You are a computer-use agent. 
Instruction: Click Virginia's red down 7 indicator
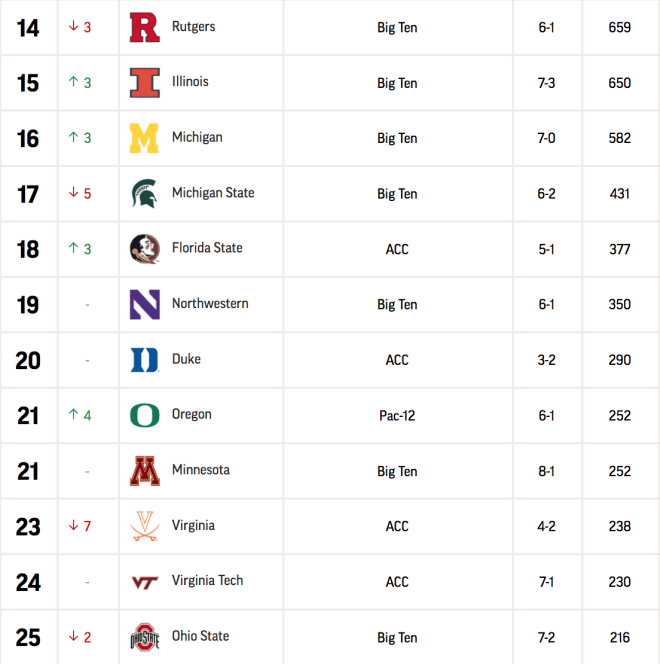pos(80,526)
